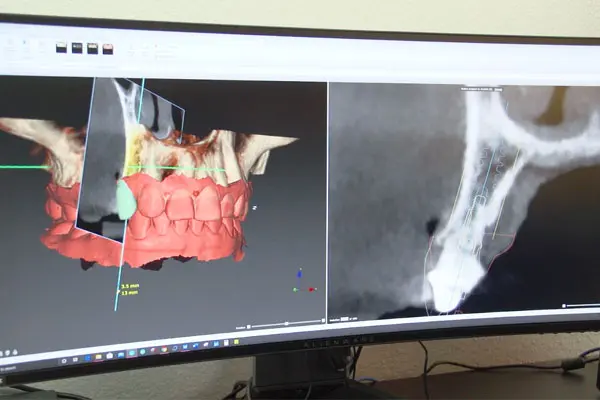The image size is (600, 400).
Task: Click the blue Z-axis handle of orientation gizmo
Action: pyautogui.click(x=300, y=273)
